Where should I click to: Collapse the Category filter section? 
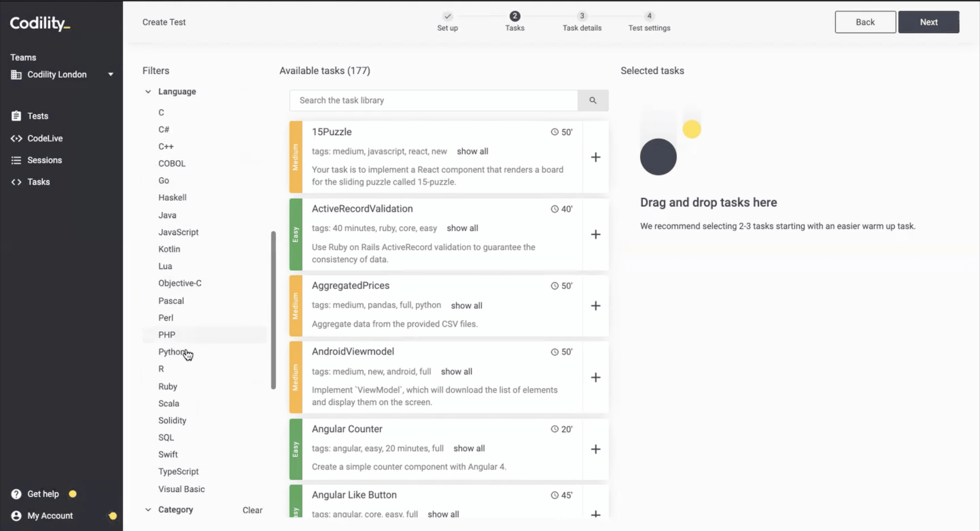(x=148, y=509)
